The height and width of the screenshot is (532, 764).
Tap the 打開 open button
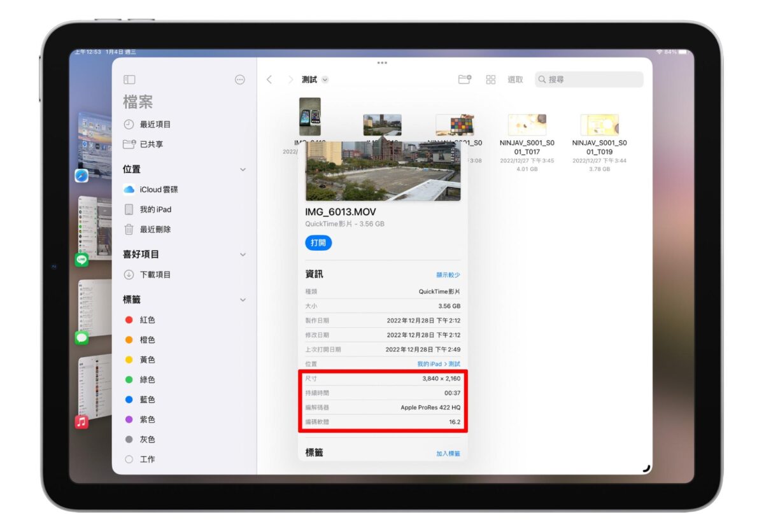tap(318, 243)
